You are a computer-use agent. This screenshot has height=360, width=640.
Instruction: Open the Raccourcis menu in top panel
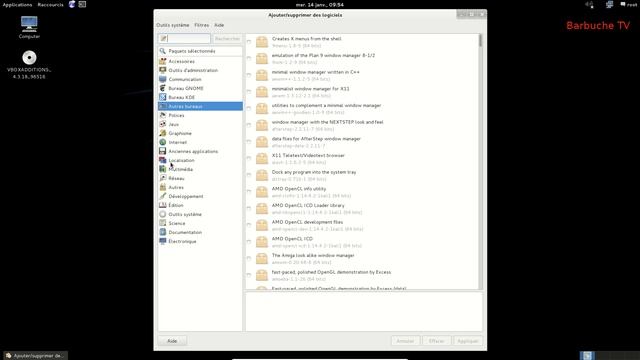coord(51,4)
